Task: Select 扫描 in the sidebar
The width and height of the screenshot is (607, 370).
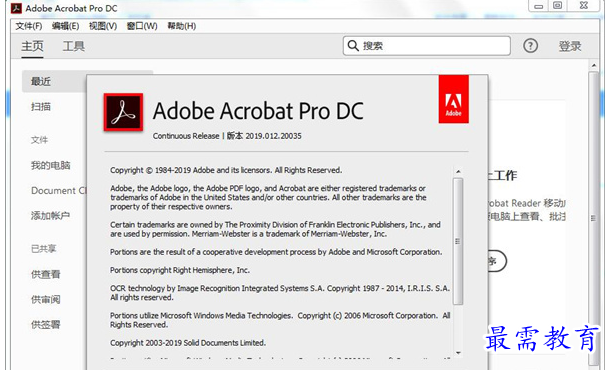Action: pos(41,106)
